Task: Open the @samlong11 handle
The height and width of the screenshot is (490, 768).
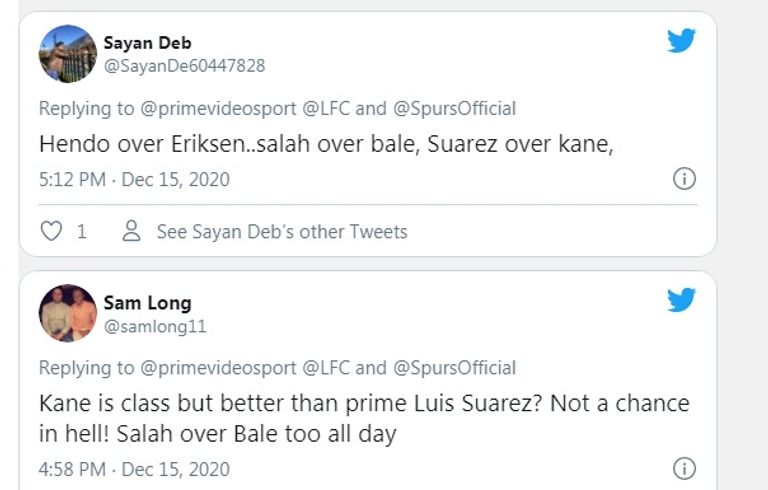Action: (x=155, y=326)
